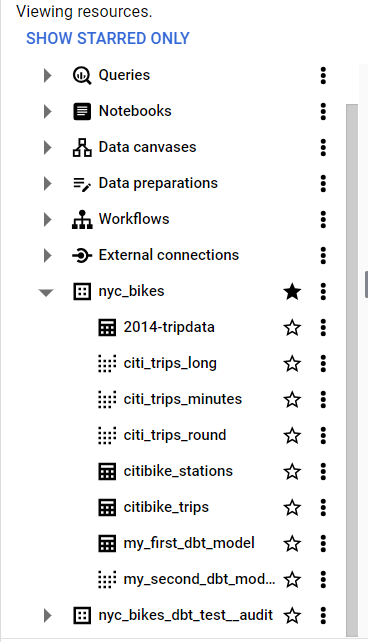Viewport: 368px width, 642px height.
Task: Open the three-dot menu beside Notebooks
Action: (x=323, y=111)
